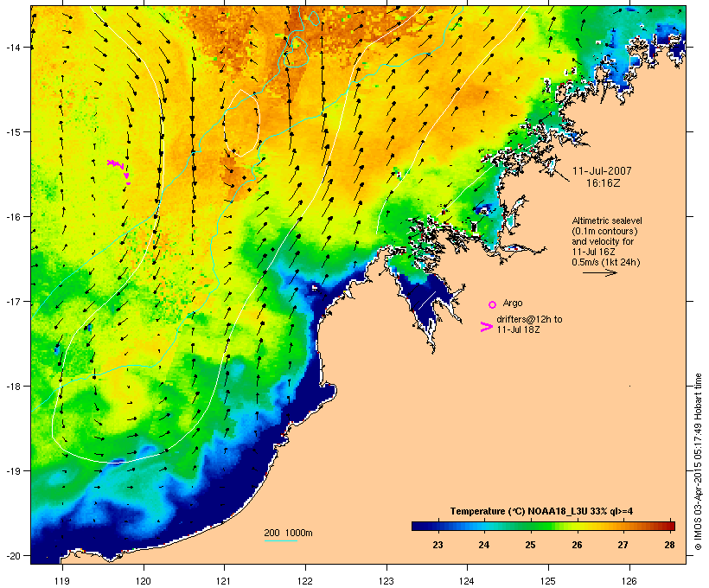Click the cyan 200 1000m depth contour line sample
This screenshot has width=709, height=588.
(281, 540)
